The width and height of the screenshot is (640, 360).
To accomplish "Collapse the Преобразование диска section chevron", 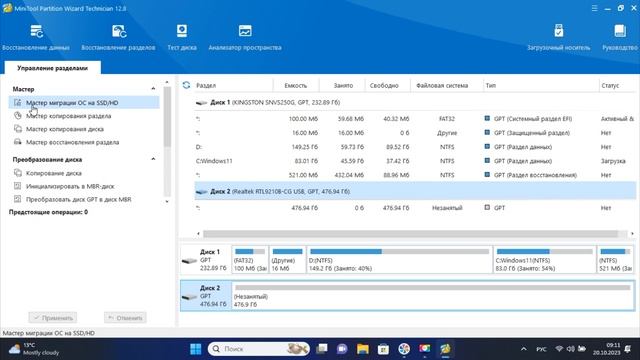I will click(153, 159).
